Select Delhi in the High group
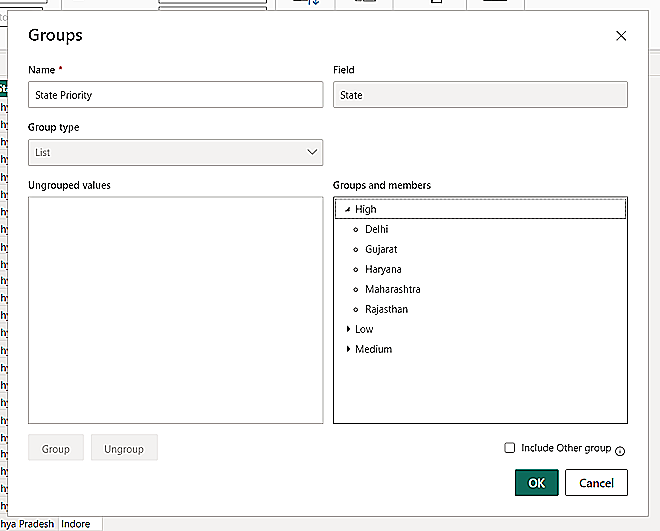Viewport: 660px width, 531px height. pyautogui.click(x=377, y=229)
